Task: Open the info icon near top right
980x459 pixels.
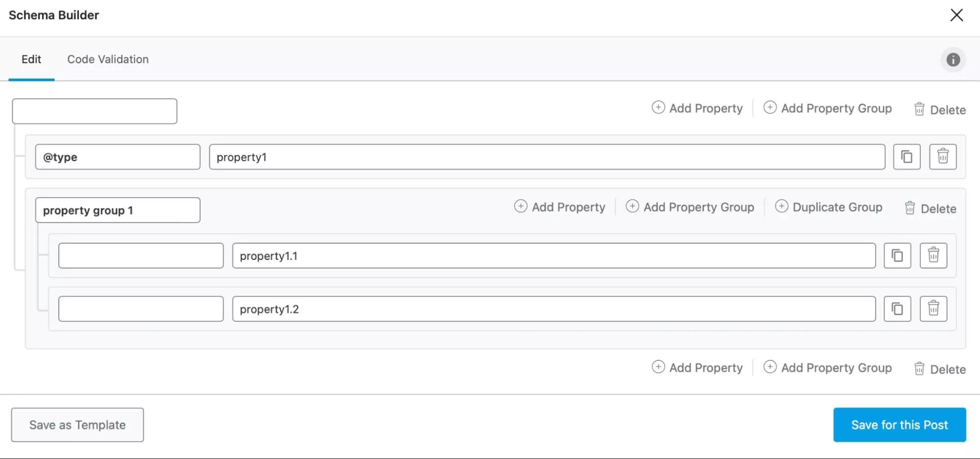Action: [x=953, y=59]
